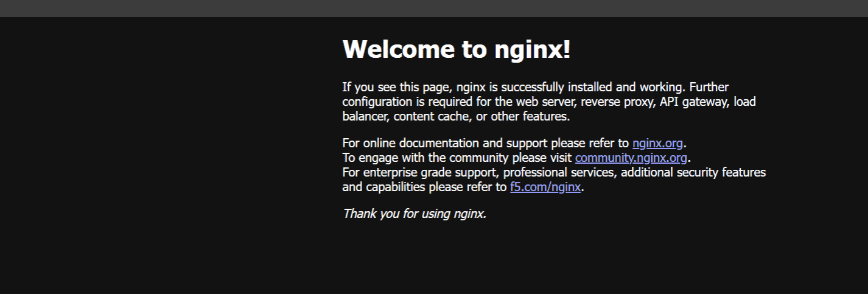Follow the f5.com/nginx link
The width and height of the screenshot is (868, 294).
(x=545, y=187)
